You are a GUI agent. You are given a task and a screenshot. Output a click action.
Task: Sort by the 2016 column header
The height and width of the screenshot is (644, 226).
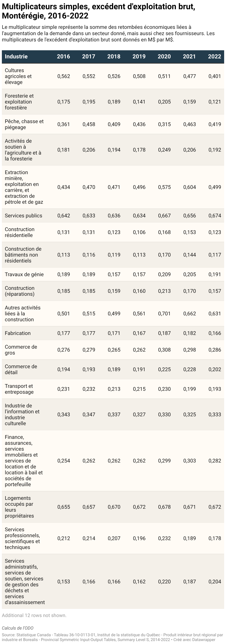(x=63, y=57)
